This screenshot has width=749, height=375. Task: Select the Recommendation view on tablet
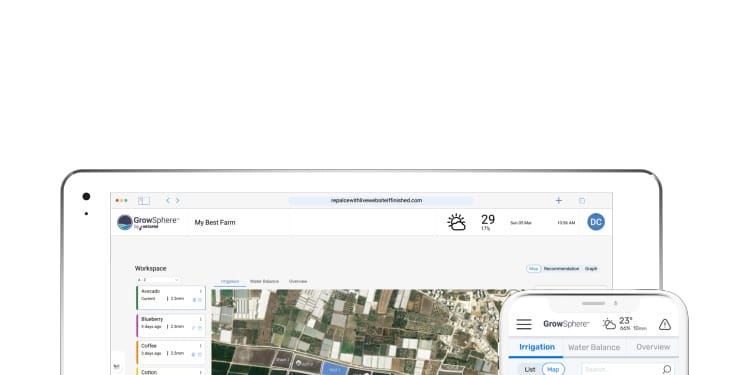click(561, 269)
